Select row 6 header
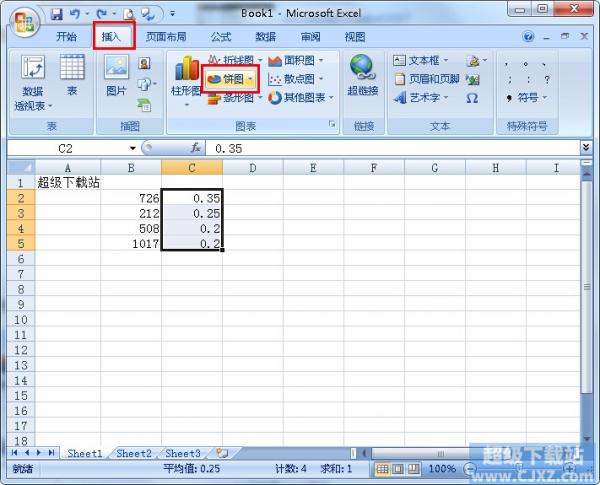600x485 pixels. click(21, 259)
